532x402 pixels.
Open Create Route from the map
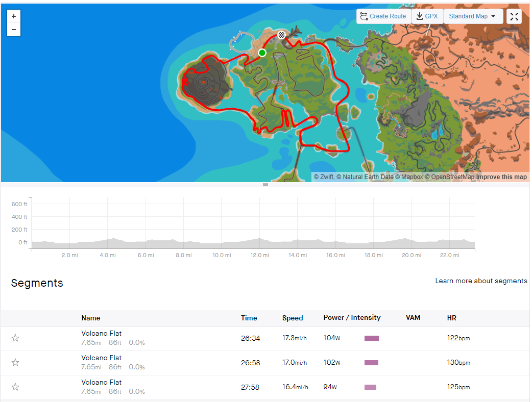point(383,16)
